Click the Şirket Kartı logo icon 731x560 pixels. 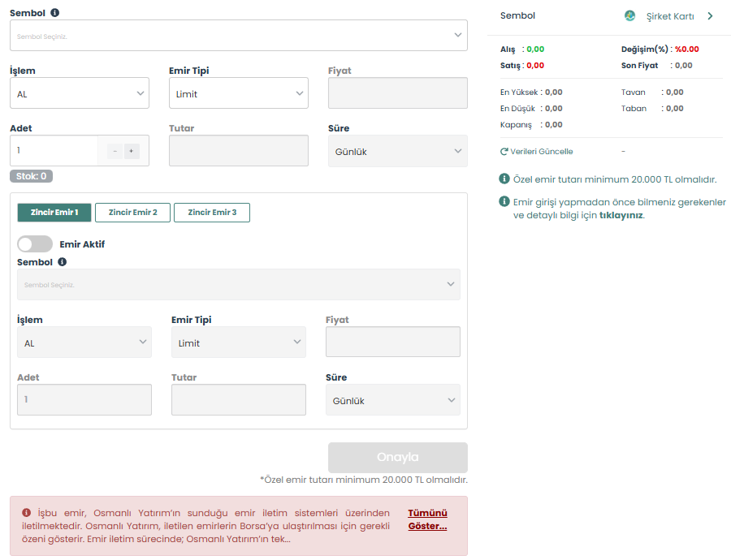629,15
